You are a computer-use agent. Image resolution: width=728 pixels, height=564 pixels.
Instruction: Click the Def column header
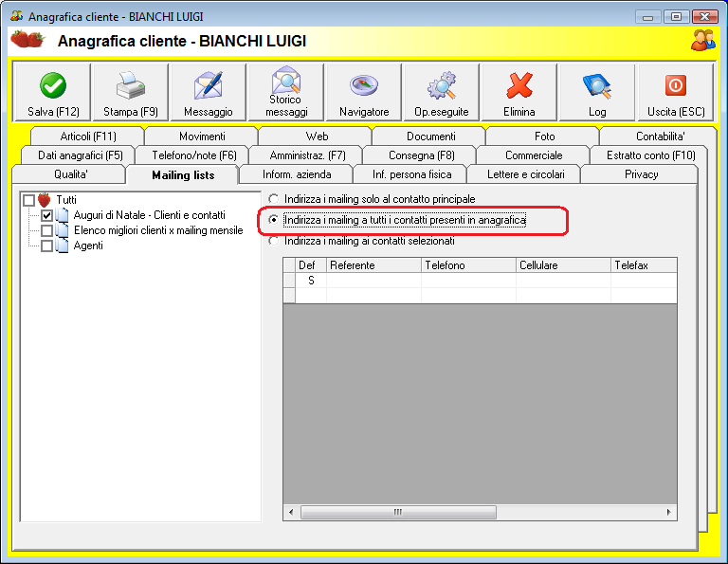click(x=311, y=265)
